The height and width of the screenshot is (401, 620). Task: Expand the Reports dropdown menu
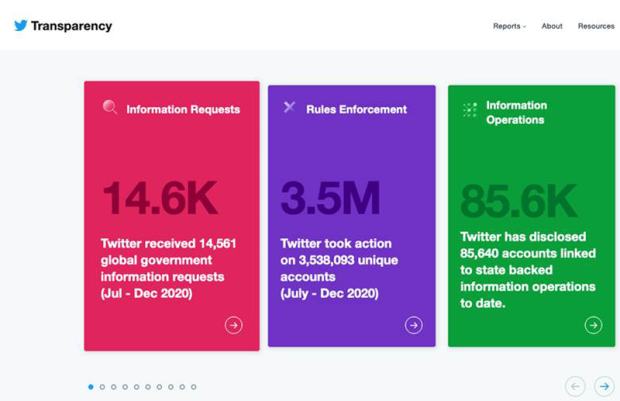509,26
